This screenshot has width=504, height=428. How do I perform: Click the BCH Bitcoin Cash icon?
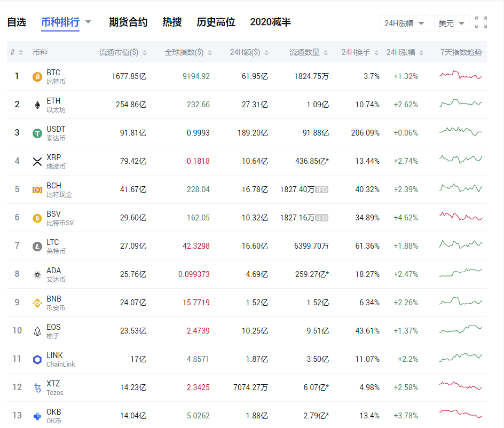(37, 190)
